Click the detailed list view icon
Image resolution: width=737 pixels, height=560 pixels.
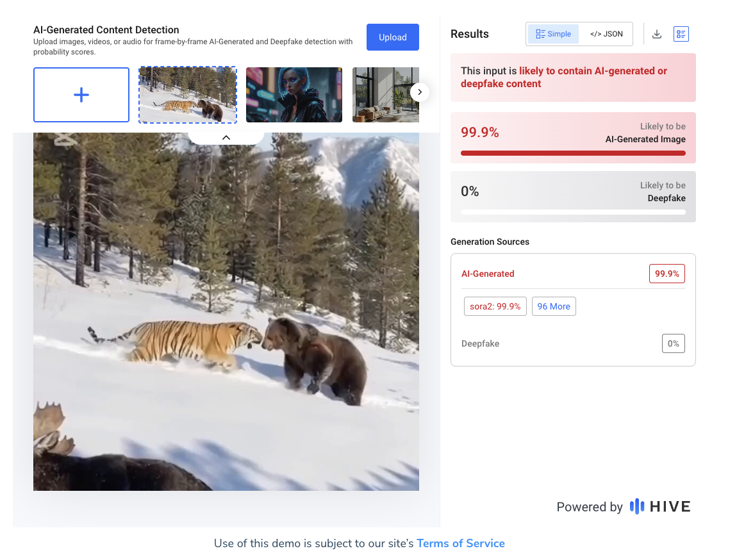pyautogui.click(x=681, y=35)
